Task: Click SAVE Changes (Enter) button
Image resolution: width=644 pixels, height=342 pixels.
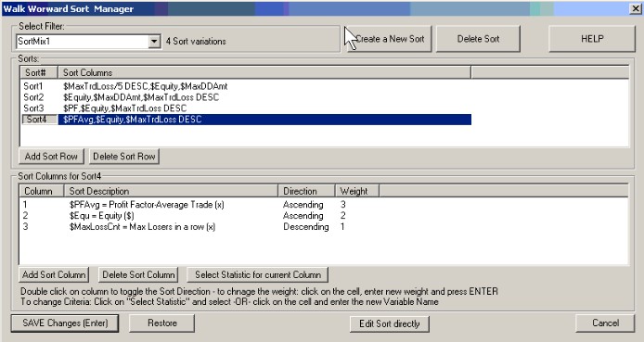Action: coord(65,323)
